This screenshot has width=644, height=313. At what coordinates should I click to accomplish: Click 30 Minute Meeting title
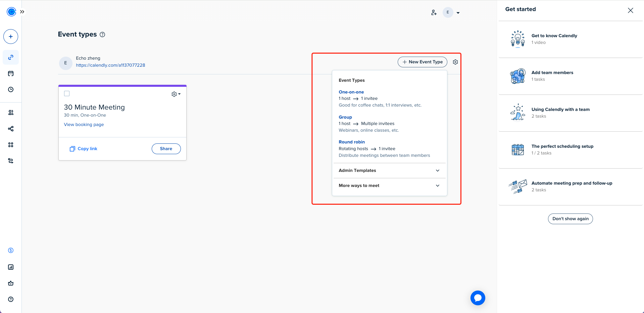point(94,107)
